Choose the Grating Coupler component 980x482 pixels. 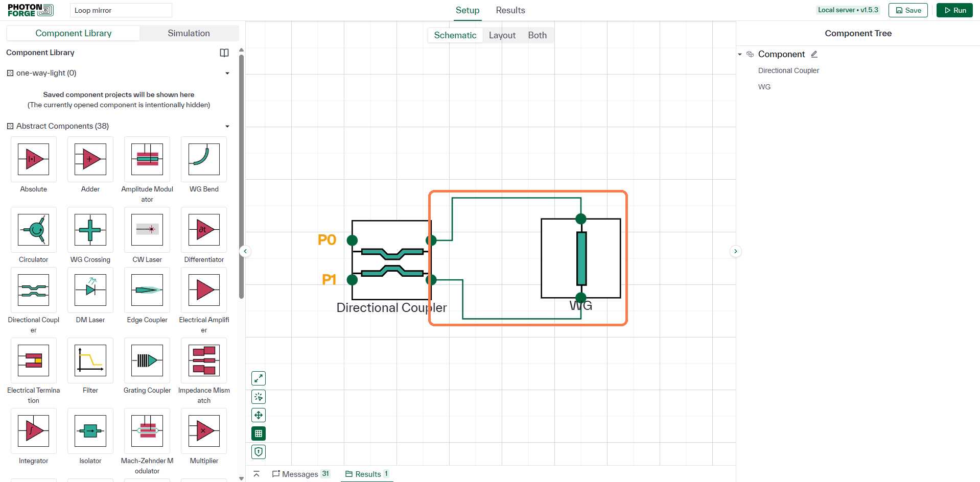[147, 360]
